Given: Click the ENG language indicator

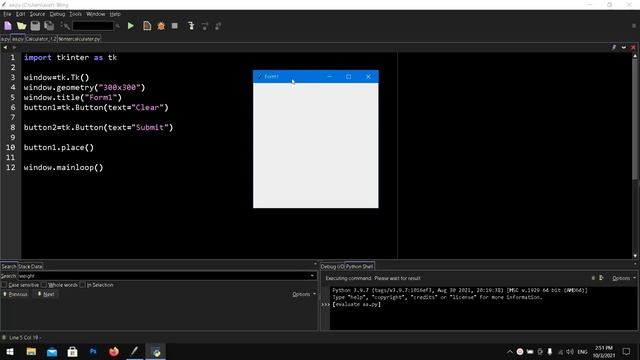Looking at the screenshot, I should [x=582, y=351].
